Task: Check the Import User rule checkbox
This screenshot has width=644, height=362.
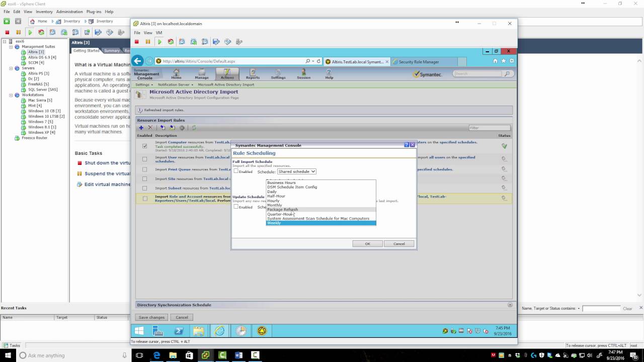Action: coord(144,159)
